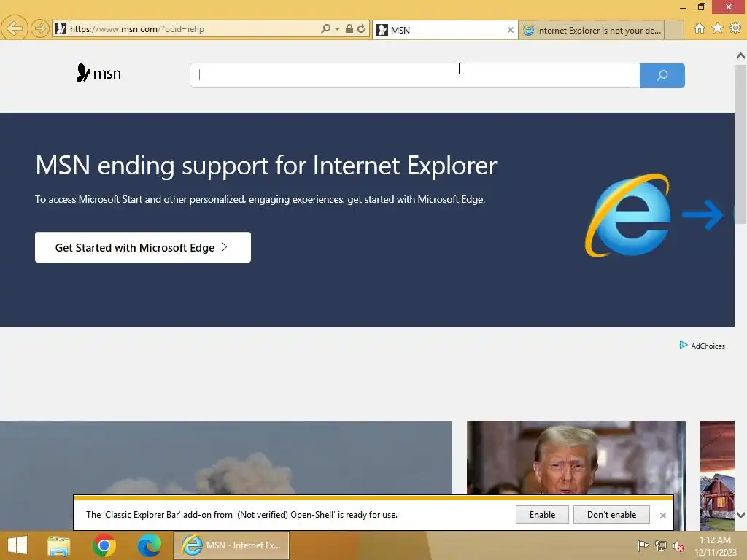
Task: Open the smoke cloud news thumbnail
Action: pos(226,457)
